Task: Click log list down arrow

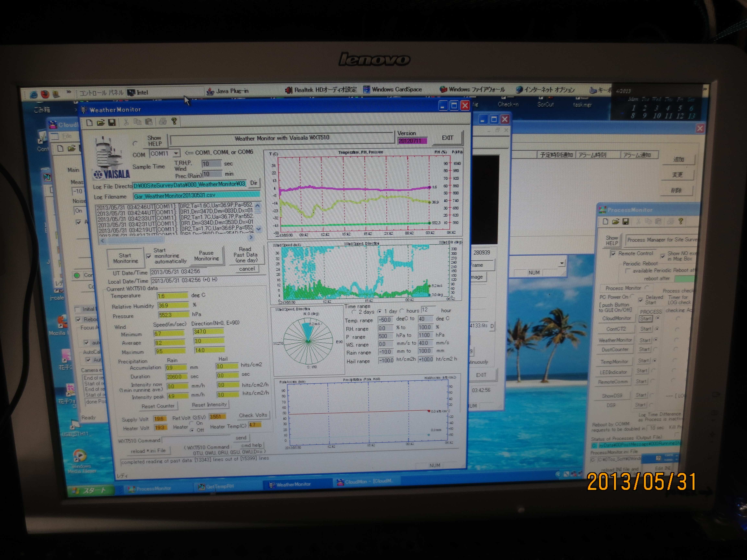Action: (x=259, y=229)
